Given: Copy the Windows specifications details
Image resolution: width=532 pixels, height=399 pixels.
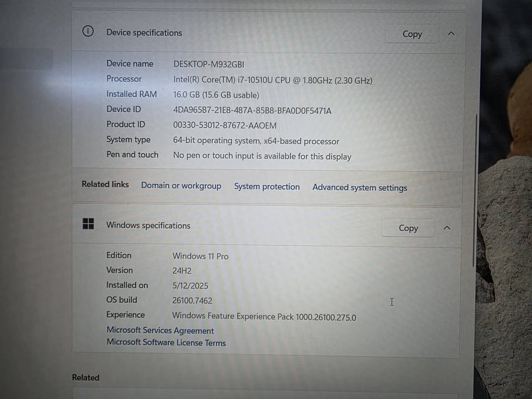Looking at the screenshot, I should tap(408, 228).
